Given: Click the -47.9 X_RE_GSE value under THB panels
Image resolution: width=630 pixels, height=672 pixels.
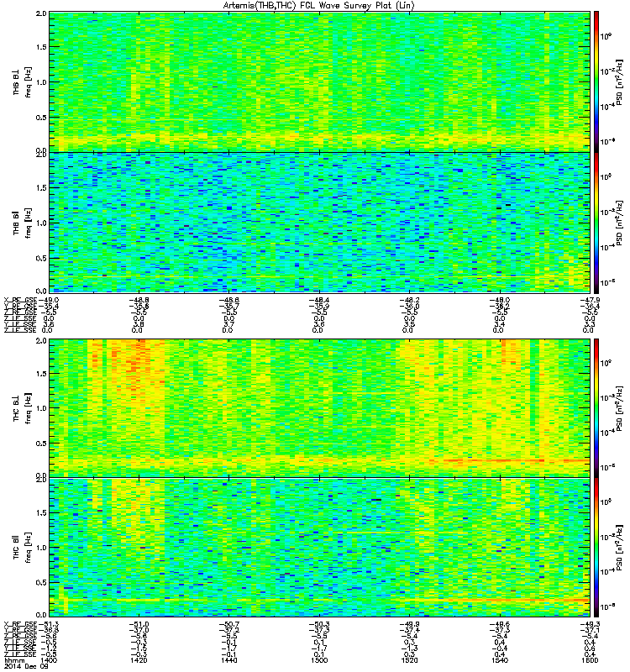Looking at the screenshot, I should click(590, 300).
